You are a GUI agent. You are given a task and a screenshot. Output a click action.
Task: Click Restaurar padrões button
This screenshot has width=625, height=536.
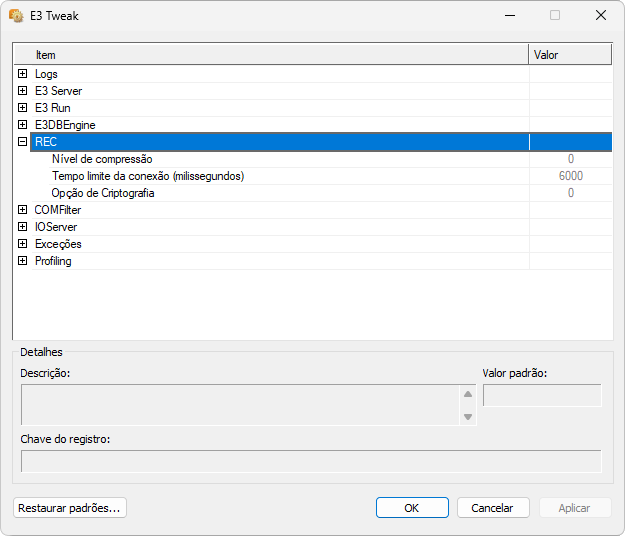pyautogui.click(x=70, y=508)
